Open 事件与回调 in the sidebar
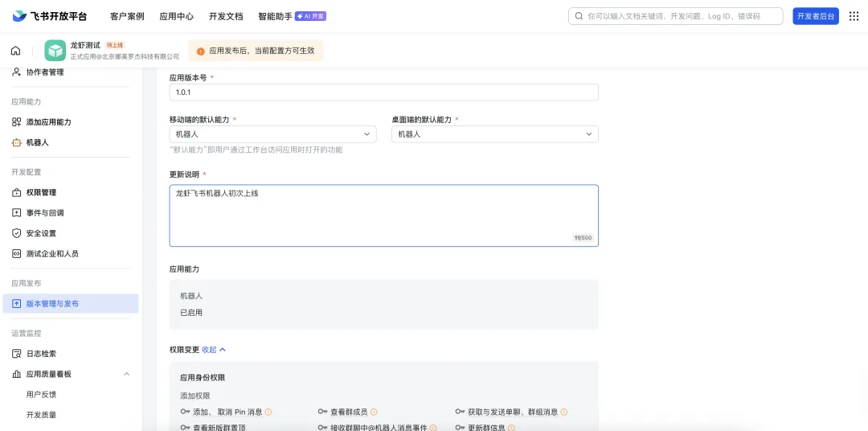The height and width of the screenshot is (431, 868). pos(45,213)
